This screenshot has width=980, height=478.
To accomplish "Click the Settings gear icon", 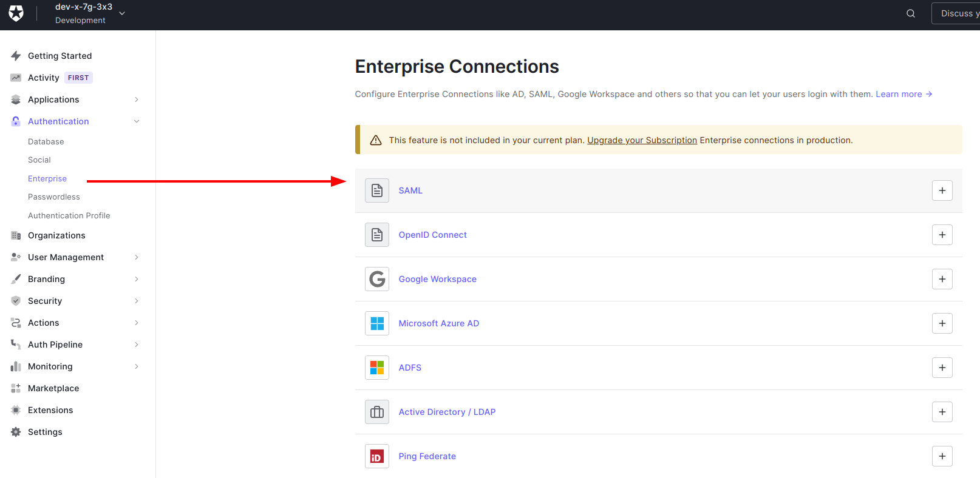I will pos(16,432).
